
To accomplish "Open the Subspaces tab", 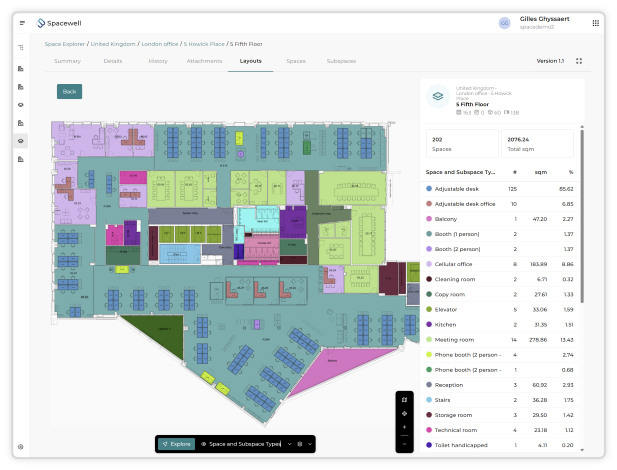I will (341, 61).
